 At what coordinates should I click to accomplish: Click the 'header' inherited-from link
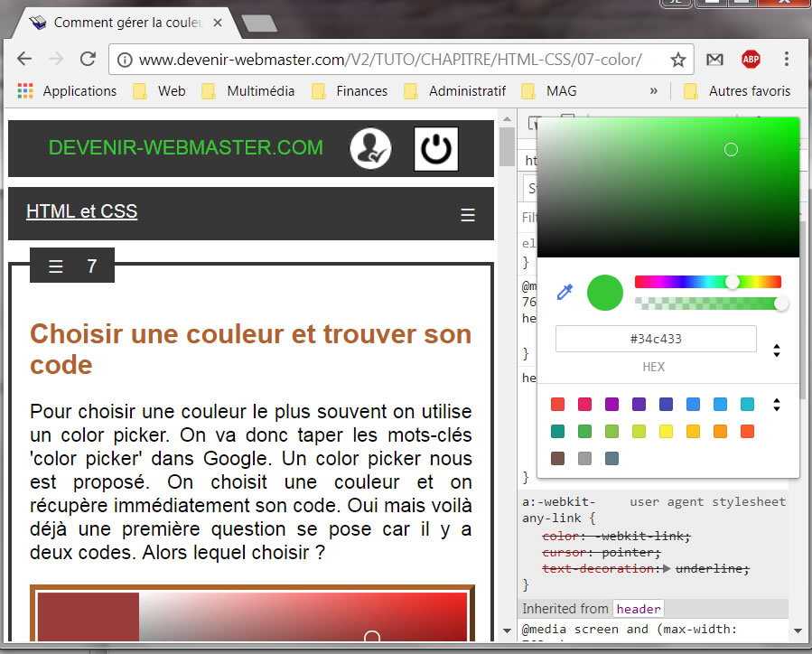639,609
